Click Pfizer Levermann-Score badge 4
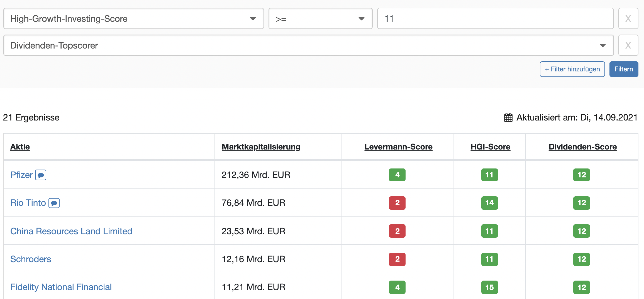Viewport: 644px width, 299px height. tap(397, 175)
